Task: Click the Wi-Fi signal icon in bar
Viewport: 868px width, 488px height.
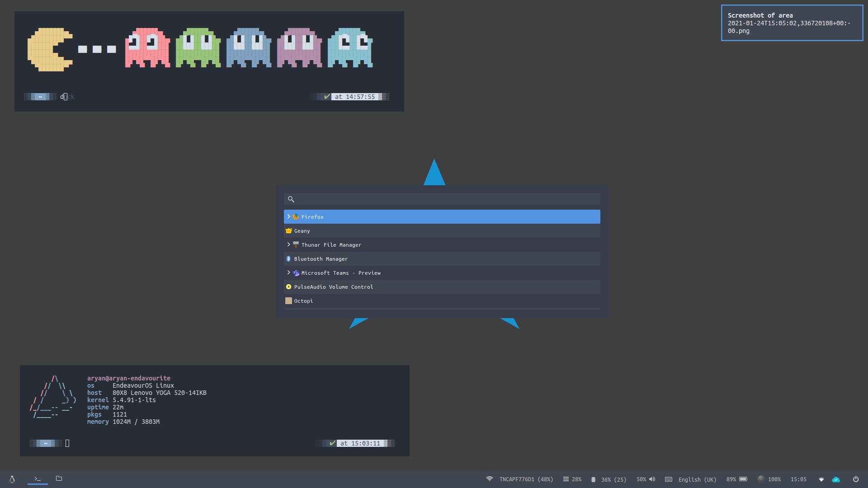Action: coord(489,479)
